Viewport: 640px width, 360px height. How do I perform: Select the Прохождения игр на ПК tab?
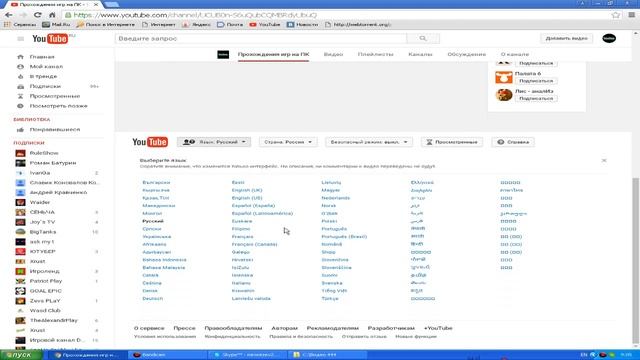pos(273,54)
